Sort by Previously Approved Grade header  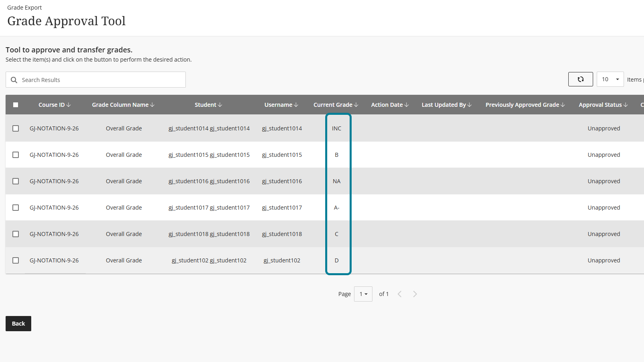pyautogui.click(x=525, y=105)
